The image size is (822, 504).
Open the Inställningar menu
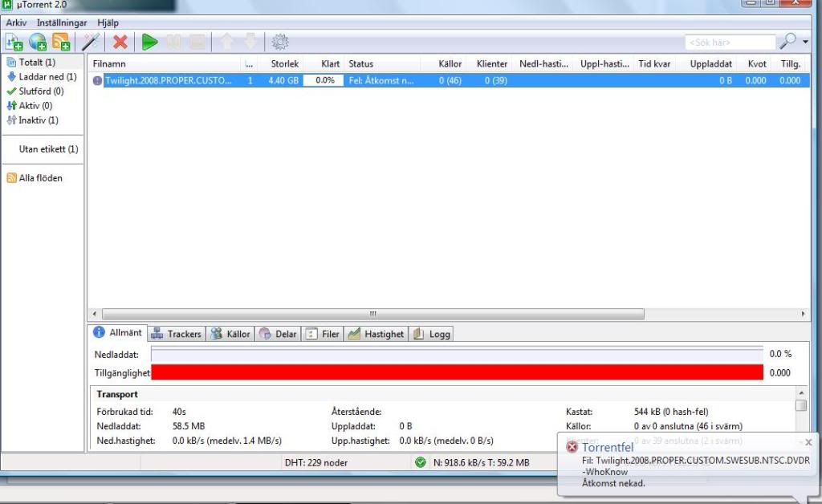tap(62, 22)
